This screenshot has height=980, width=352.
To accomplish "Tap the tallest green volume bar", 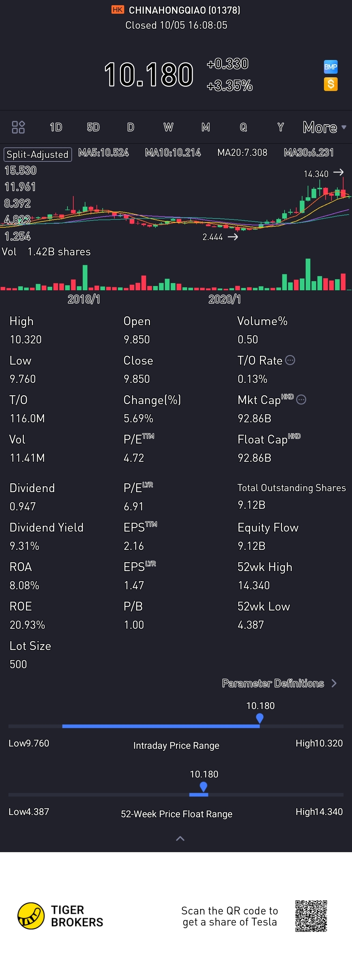I will click(x=308, y=274).
